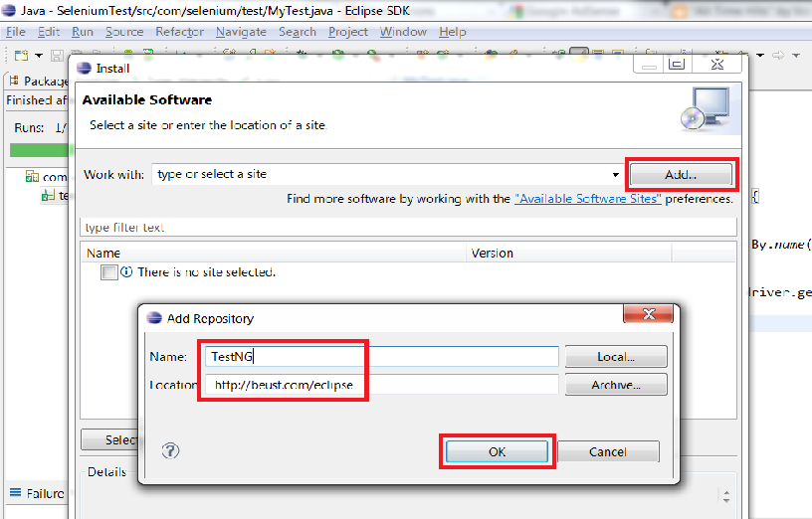The image size is (812, 519).
Task: Click the New wizard toolbar icon
Action: point(21,55)
